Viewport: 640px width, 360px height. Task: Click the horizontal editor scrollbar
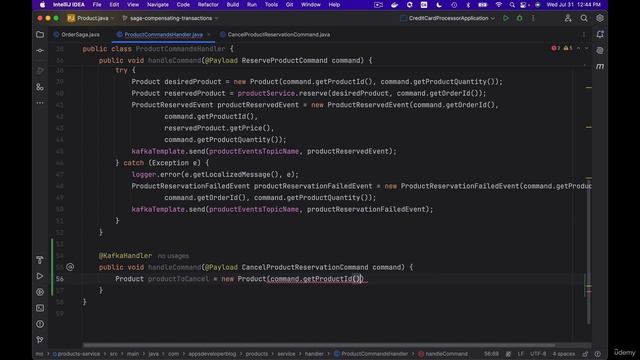point(318,345)
